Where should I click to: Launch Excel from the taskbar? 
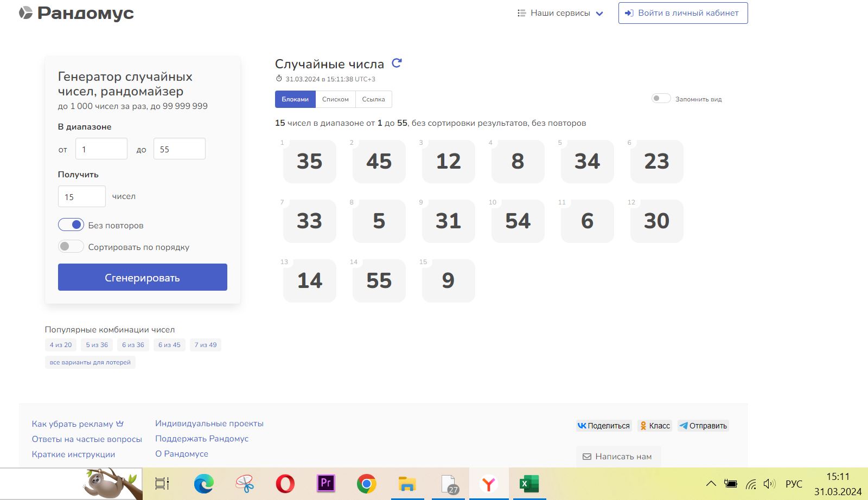[528, 483]
